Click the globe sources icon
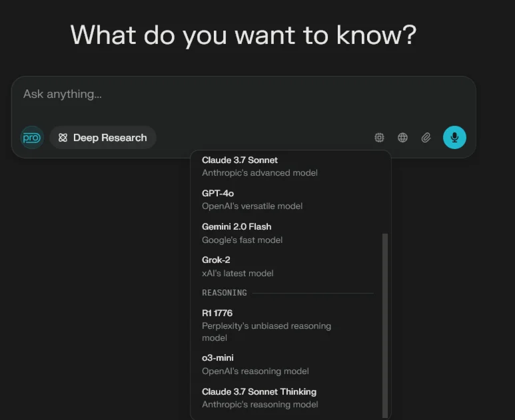 coord(402,138)
